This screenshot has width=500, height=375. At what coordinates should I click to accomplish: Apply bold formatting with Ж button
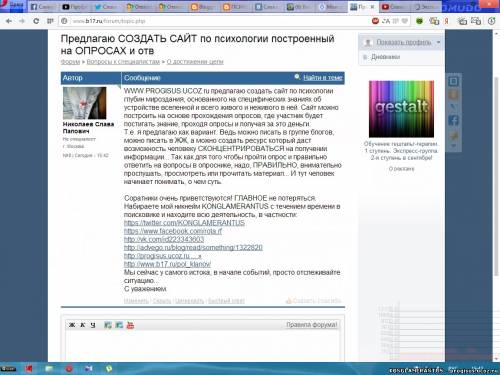[x=72, y=325]
